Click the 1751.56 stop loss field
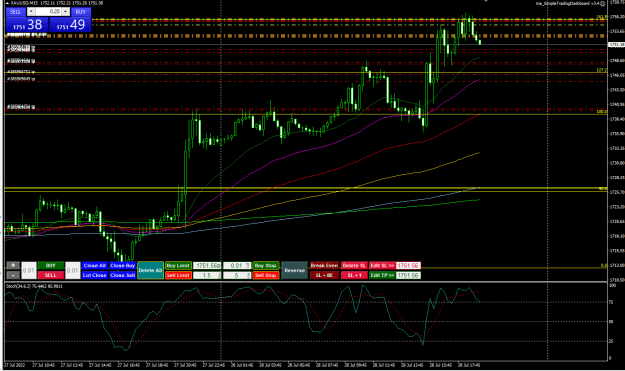 408,265
